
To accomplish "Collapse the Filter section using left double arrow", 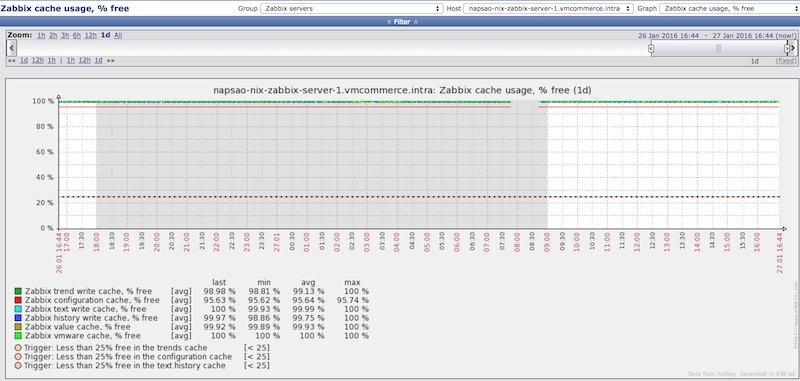I will coord(389,22).
